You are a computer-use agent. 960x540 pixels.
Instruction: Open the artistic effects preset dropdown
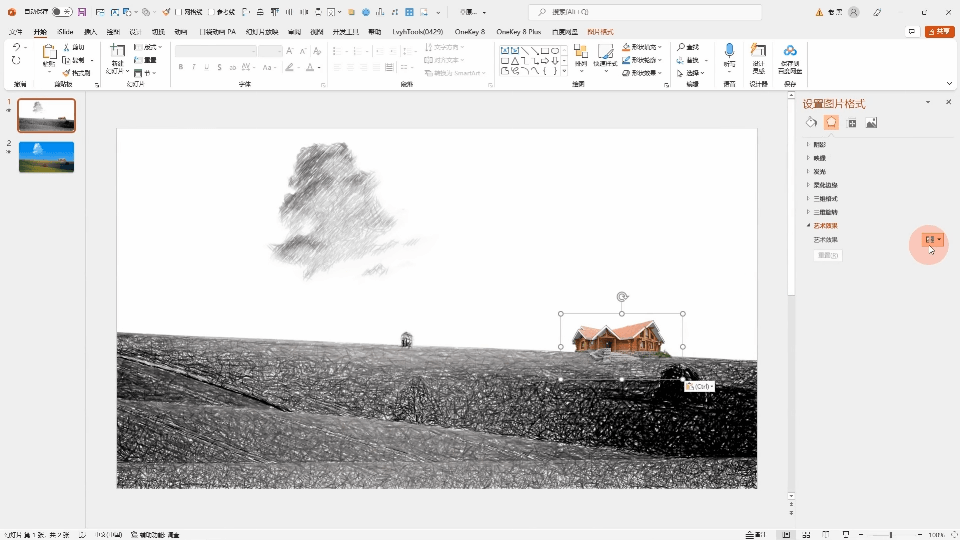(932, 240)
